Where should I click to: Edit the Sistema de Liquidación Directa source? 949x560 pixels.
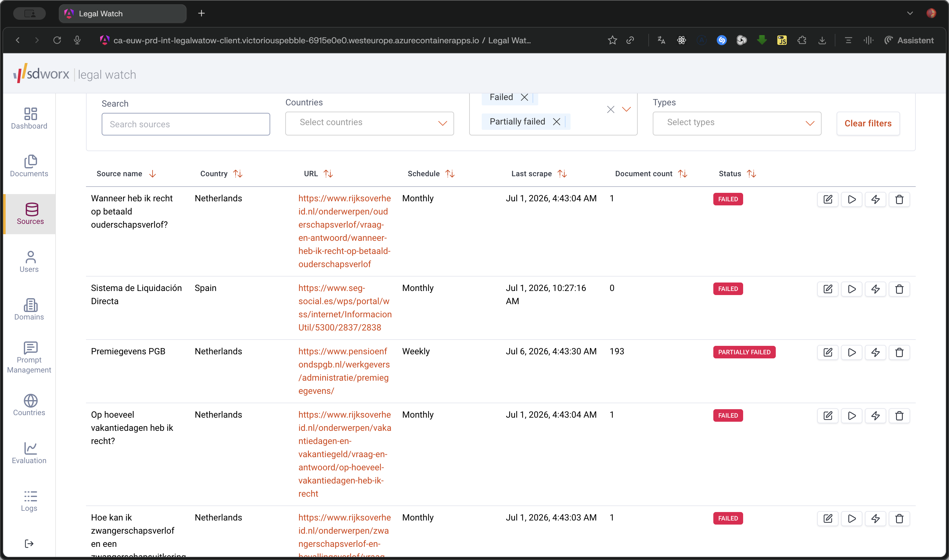click(828, 289)
